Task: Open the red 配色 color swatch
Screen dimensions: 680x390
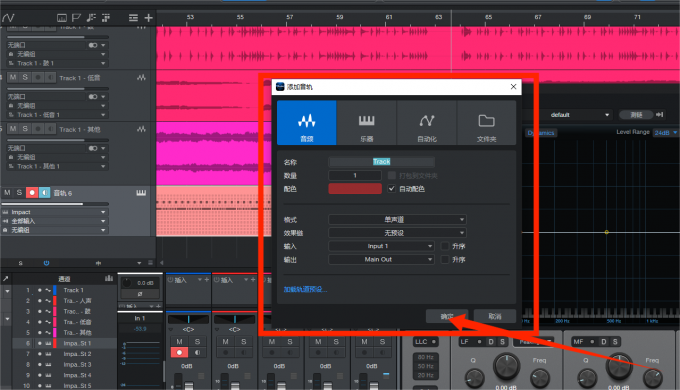Action: coord(355,189)
